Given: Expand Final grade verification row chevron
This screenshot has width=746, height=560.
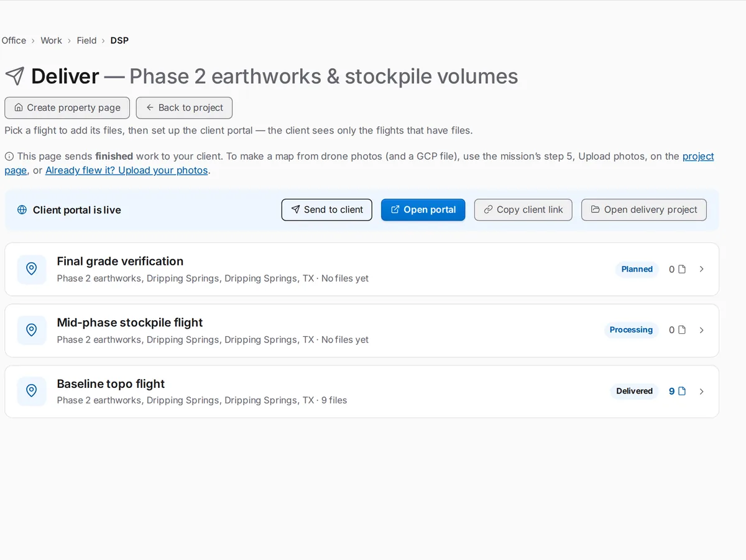Looking at the screenshot, I should [702, 269].
